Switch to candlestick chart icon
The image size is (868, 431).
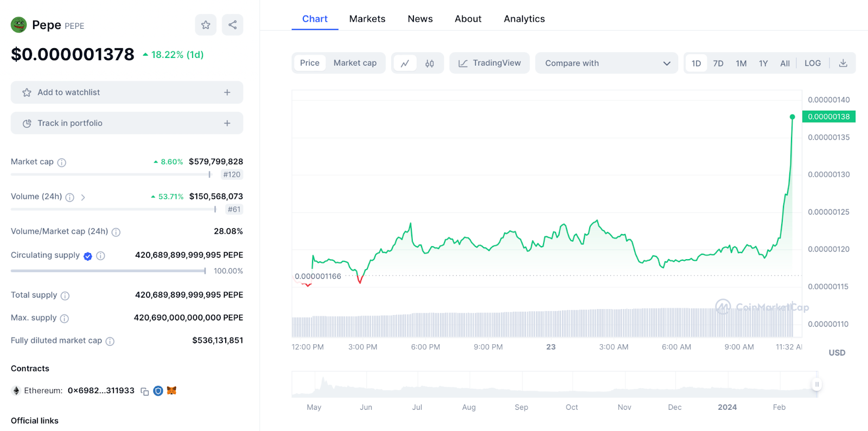point(430,63)
